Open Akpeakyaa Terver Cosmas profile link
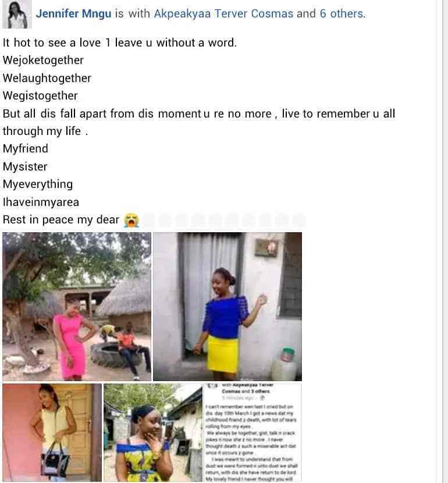The width and height of the screenshot is (448, 483). pyautogui.click(x=223, y=14)
